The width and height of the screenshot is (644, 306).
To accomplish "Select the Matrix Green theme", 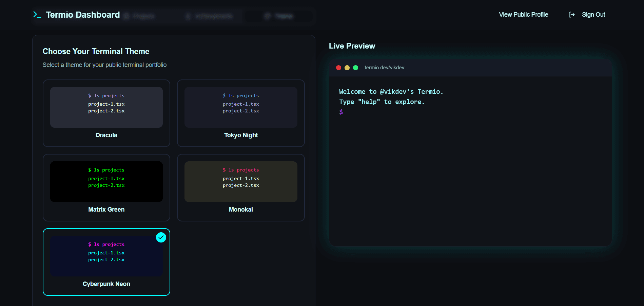I will pyautogui.click(x=106, y=187).
